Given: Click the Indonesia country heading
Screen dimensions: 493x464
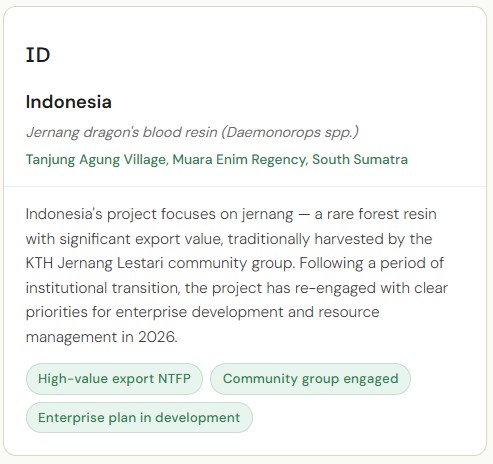Looking at the screenshot, I should click(x=69, y=102).
